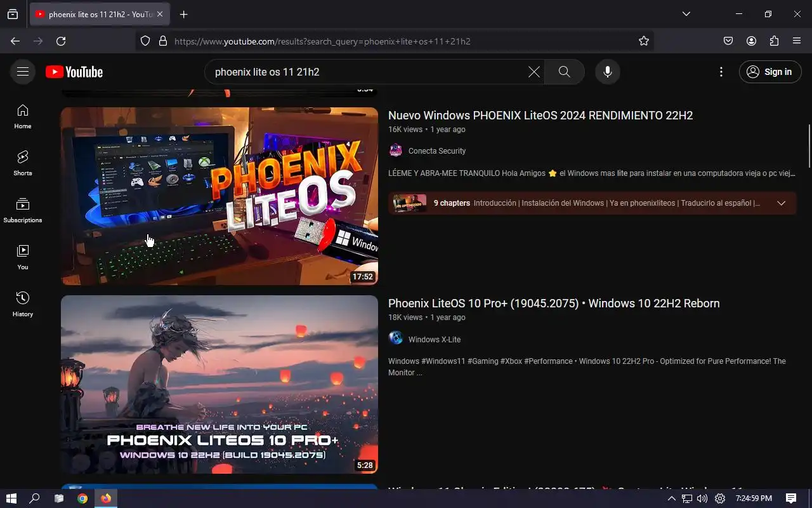Start voice search with microphone
Image resolution: width=812 pixels, height=508 pixels.
click(x=608, y=72)
